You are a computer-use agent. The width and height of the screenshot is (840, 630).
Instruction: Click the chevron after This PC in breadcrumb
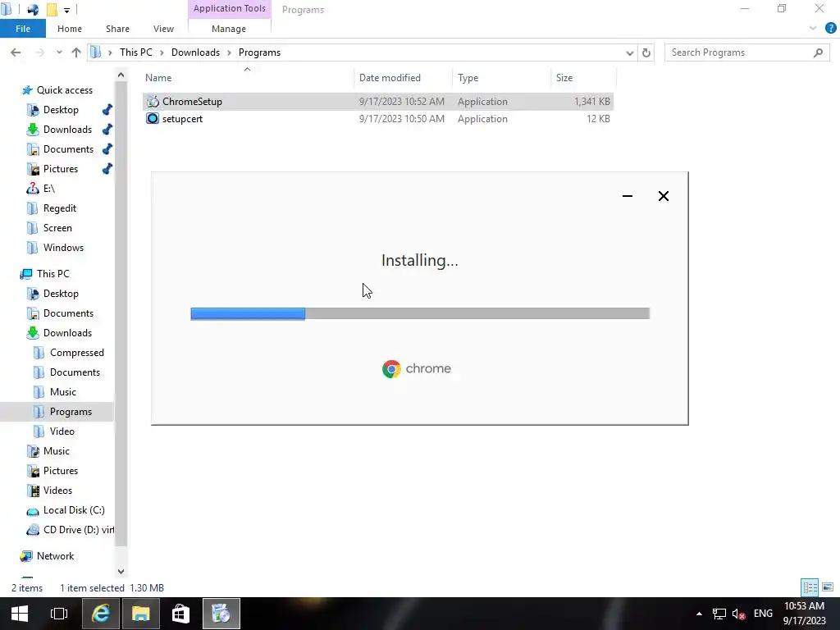(162, 52)
